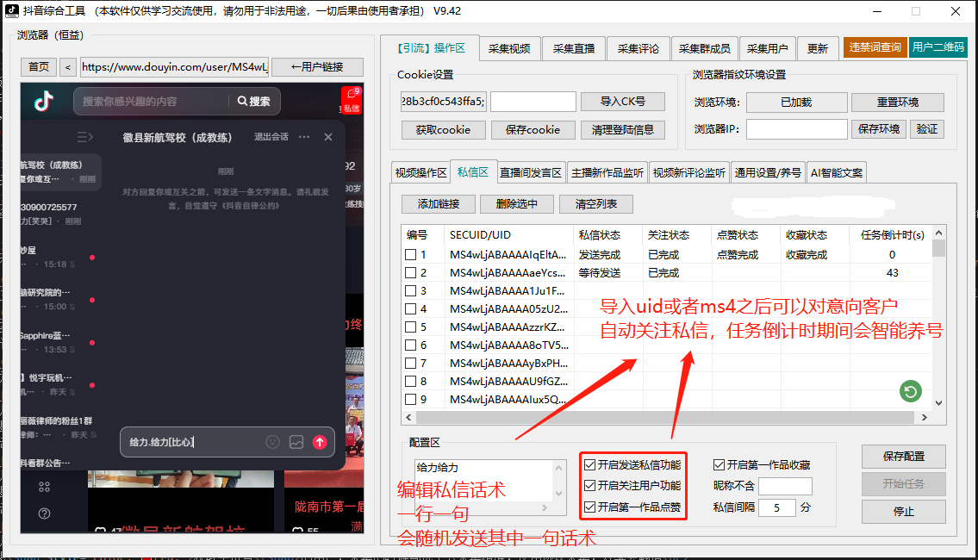Click inside the 私信间隔 interval input field
The image size is (978, 560).
pyautogui.click(x=776, y=507)
